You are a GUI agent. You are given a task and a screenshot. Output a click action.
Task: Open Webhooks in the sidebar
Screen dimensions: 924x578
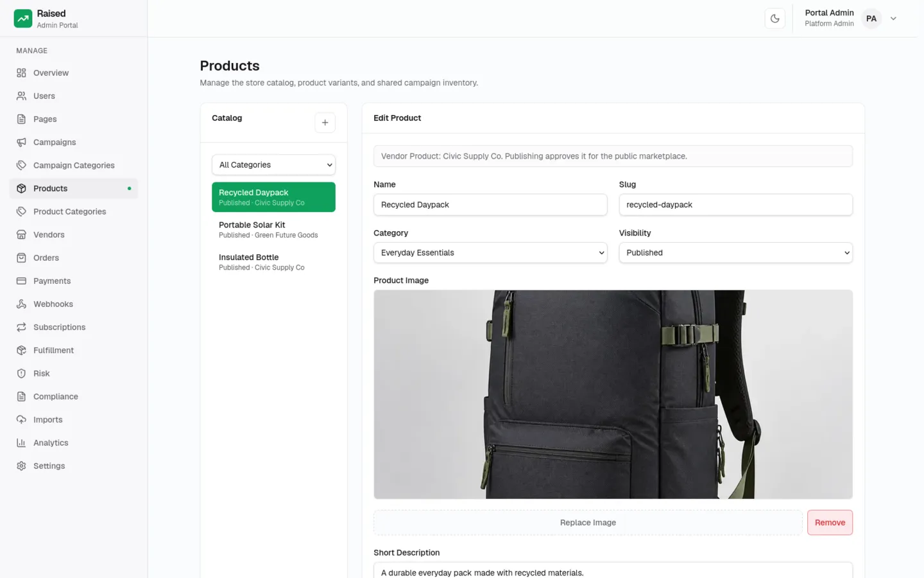[x=74, y=304]
